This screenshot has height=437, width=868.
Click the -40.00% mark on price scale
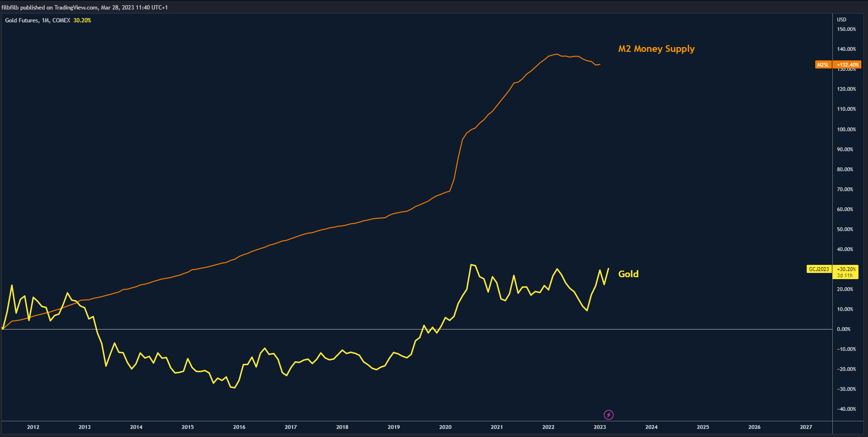click(x=846, y=409)
